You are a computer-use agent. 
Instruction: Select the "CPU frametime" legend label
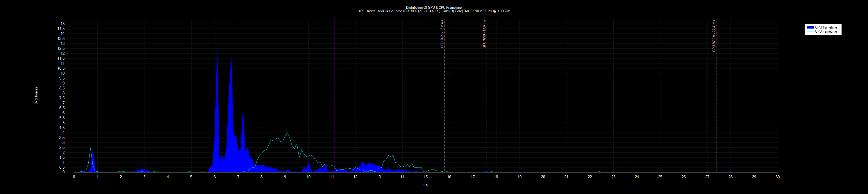pyautogui.click(x=826, y=32)
